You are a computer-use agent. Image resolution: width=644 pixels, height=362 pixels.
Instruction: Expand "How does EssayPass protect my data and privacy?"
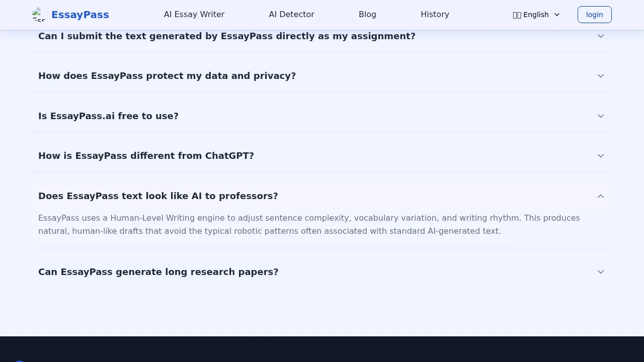point(167,76)
